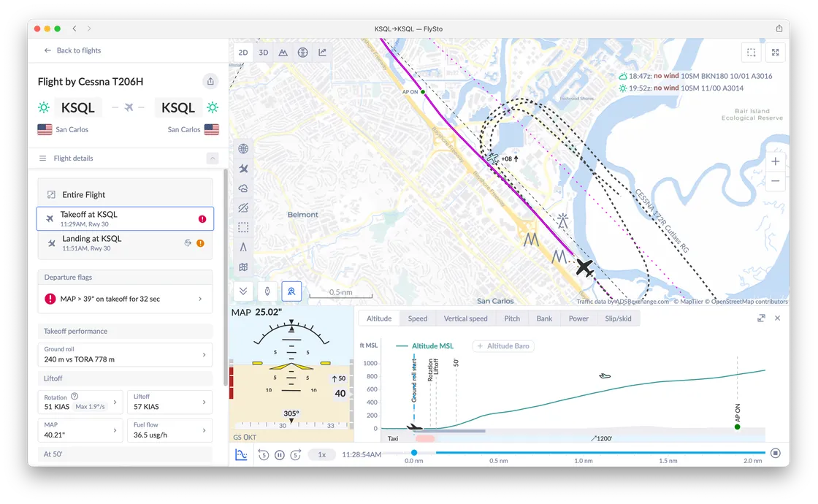
Task: Click the AP ON green marker on altitude chart
Action: (x=737, y=427)
